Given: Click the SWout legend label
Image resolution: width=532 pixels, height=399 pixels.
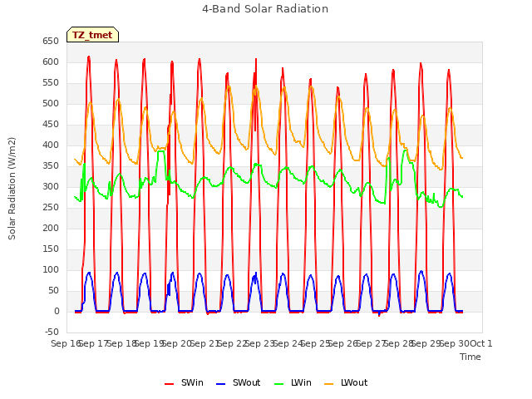Looking at the screenshot, I should point(246,382).
